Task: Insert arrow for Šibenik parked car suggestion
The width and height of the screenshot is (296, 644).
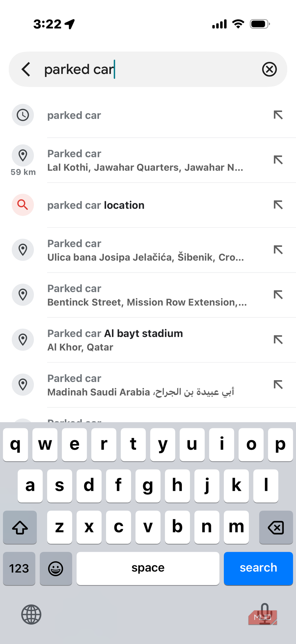Action: coord(278,250)
